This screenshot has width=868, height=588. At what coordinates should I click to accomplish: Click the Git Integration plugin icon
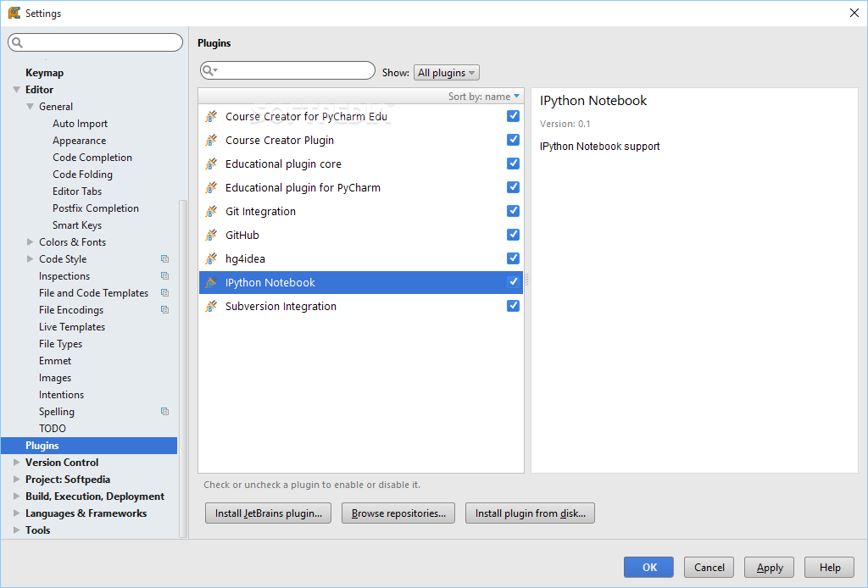pyautogui.click(x=210, y=211)
